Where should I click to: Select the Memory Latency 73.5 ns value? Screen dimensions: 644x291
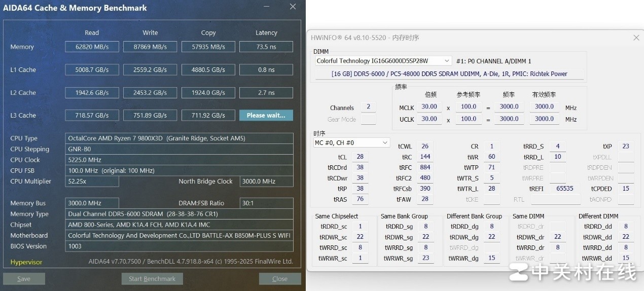click(266, 47)
